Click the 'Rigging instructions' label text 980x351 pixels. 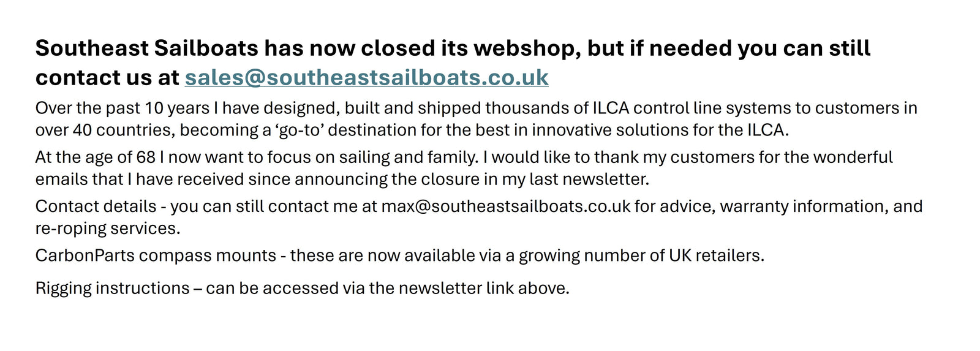tap(112, 289)
